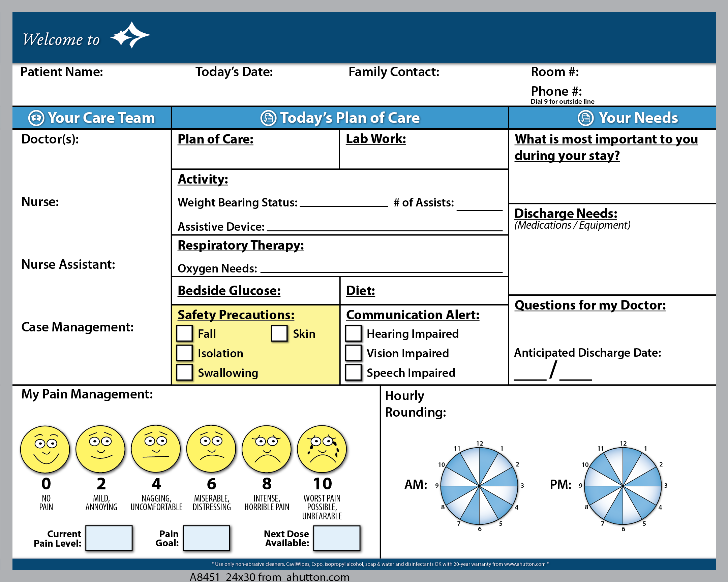Click the Today's Date label
This screenshot has width=728, height=582.
pos(234,72)
